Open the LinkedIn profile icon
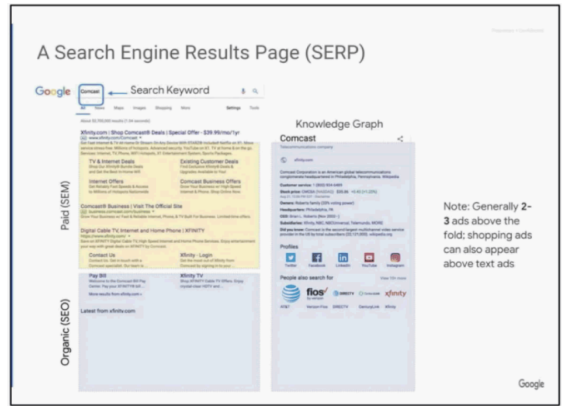567x406 pixels. point(343,257)
